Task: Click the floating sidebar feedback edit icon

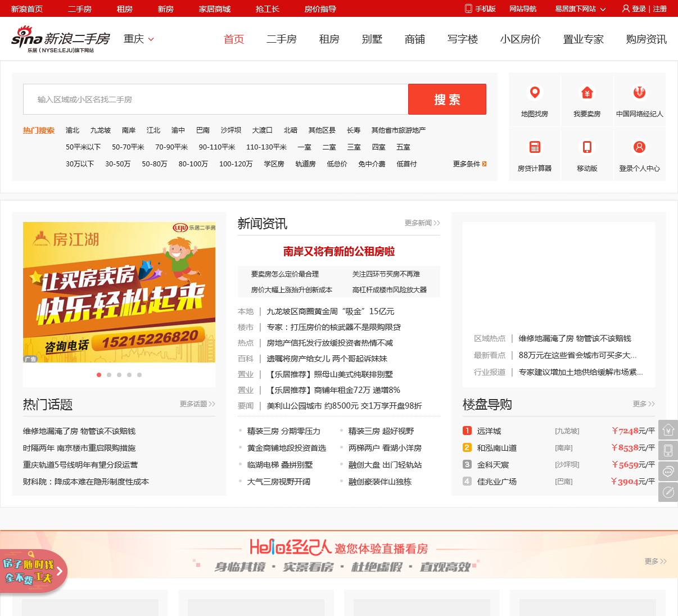Action: pos(668,492)
